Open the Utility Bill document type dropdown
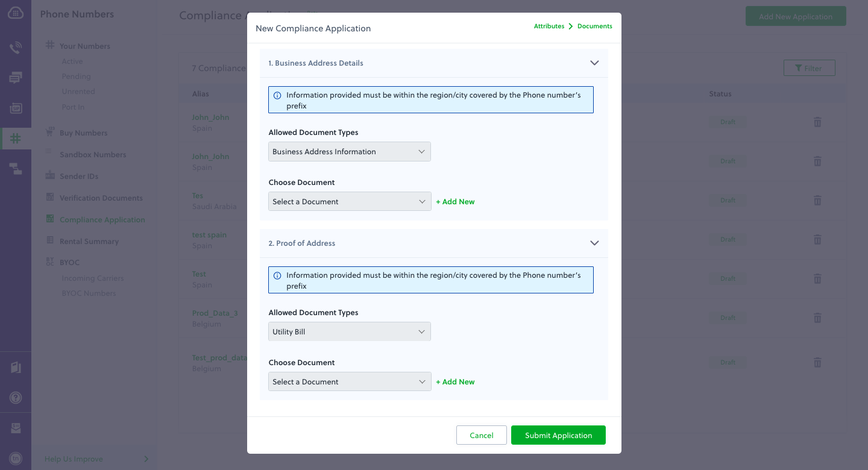 (350, 331)
